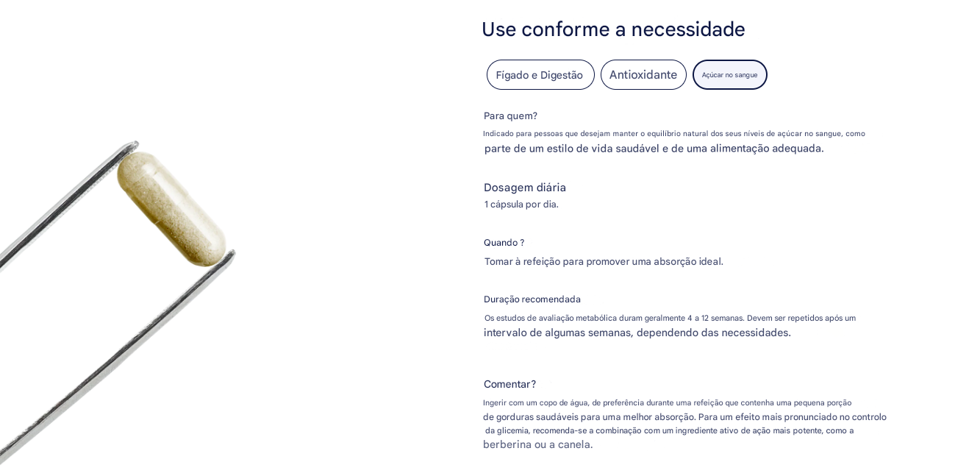Click the capsule product image
The width and height of the screenshot is (980, 476).
click(x=171, y=208)
